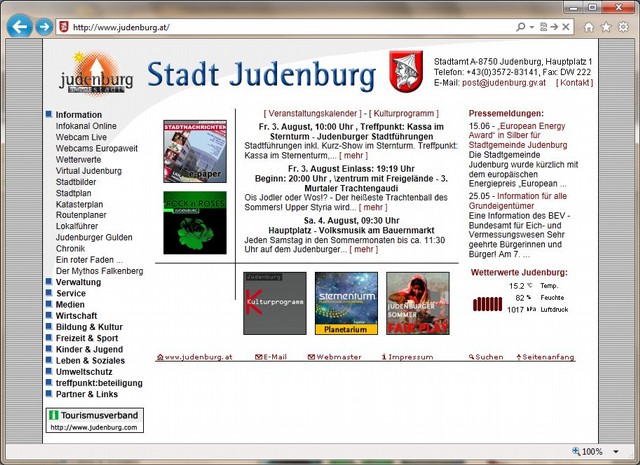Screen dimensions: 640x465
Task: Open the Veranstaltungskalender link
Action: pos(313,113)
